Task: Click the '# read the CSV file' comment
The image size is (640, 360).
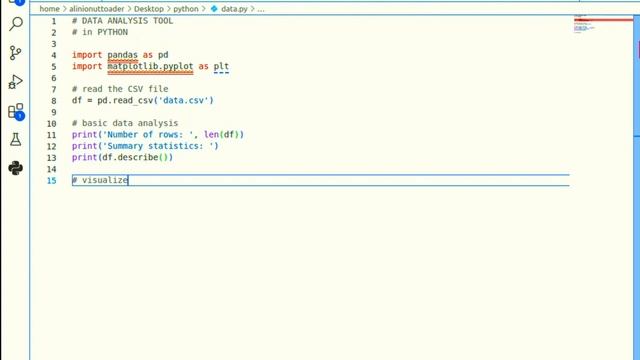Action: click(120, 89)
